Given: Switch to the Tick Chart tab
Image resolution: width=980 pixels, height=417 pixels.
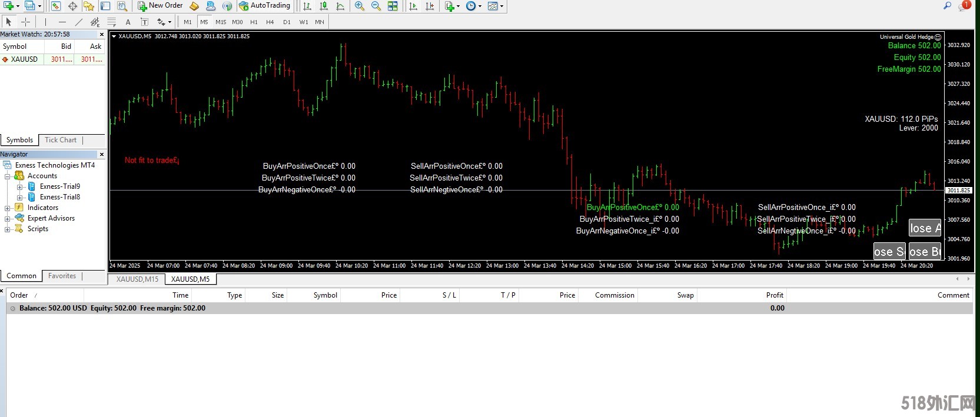Looking at the screenshot, I should click(61, 140).
